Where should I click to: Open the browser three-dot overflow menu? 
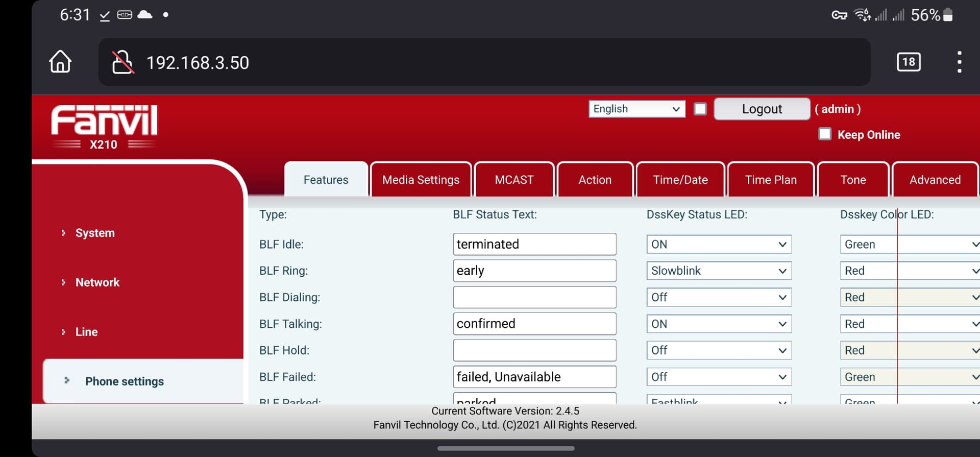[959, 62]
